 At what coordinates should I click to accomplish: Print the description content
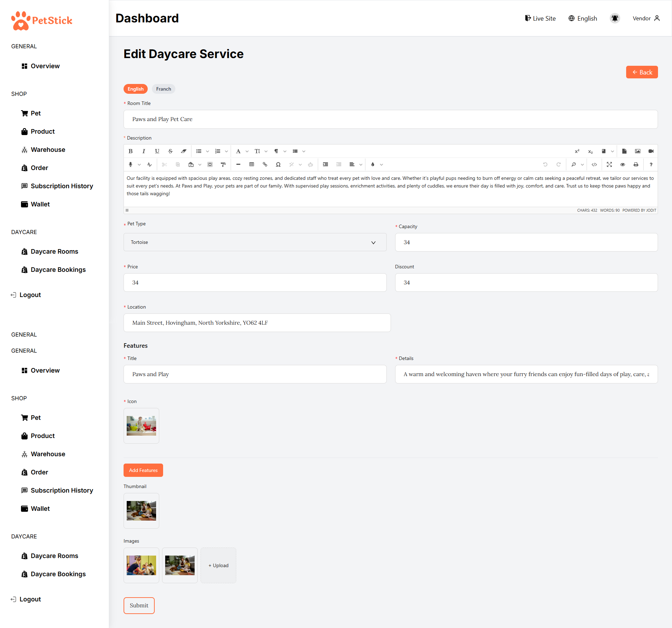pos(636,164)
